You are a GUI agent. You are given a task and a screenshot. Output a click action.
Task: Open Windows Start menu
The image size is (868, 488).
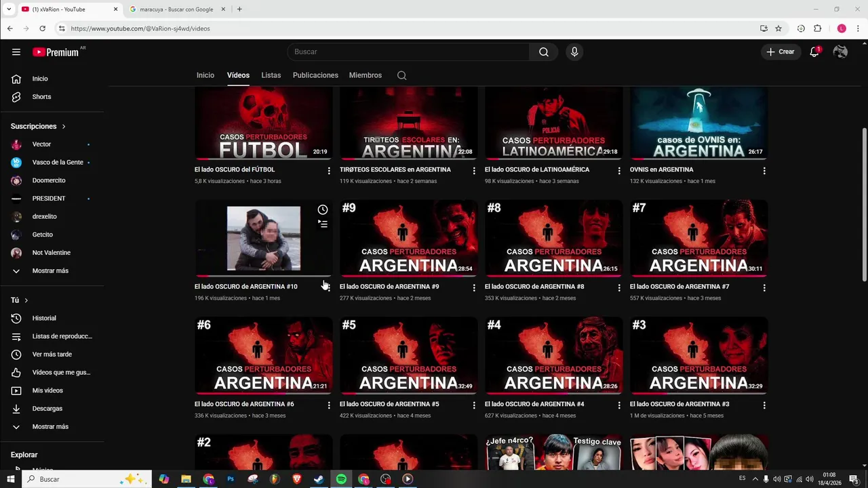click(x=10, y=479)
